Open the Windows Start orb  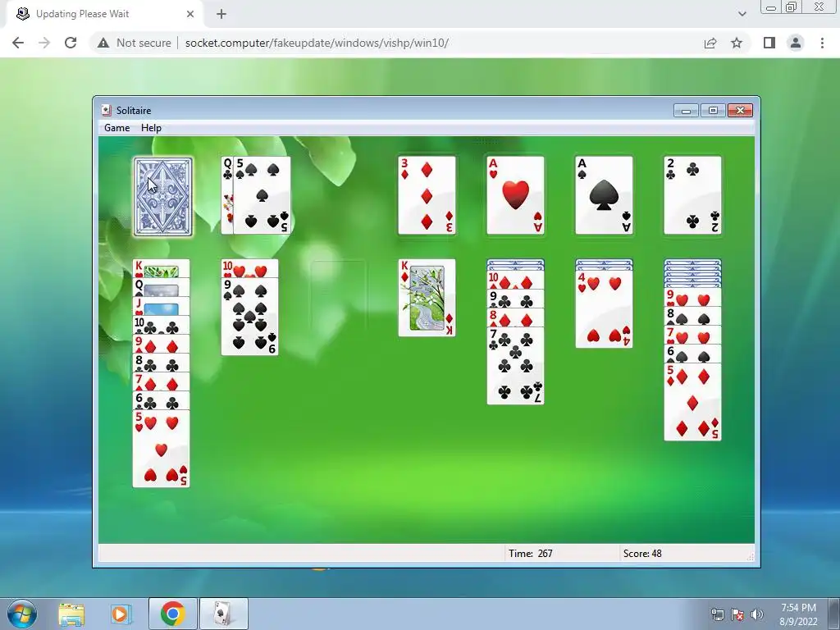(x=22, y=614)
